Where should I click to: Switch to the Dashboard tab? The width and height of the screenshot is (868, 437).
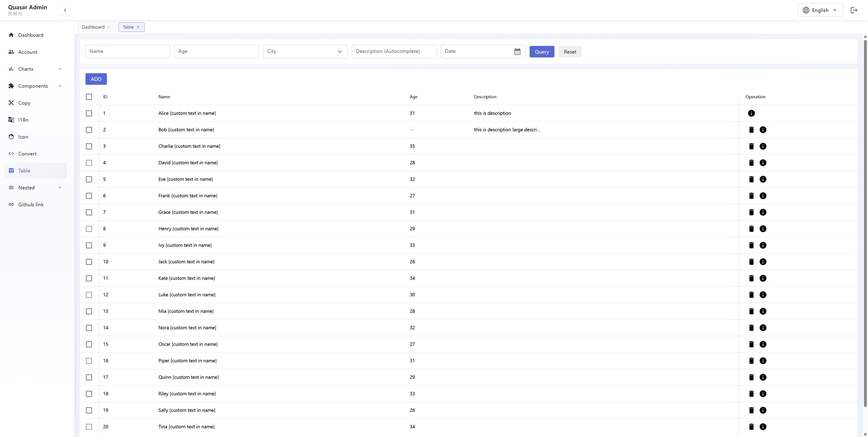point(93,27)
